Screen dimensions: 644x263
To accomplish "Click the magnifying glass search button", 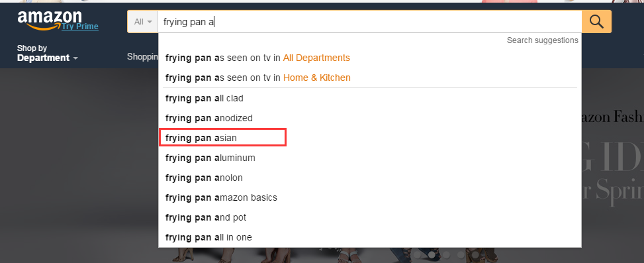I will [x=596, y=21].
